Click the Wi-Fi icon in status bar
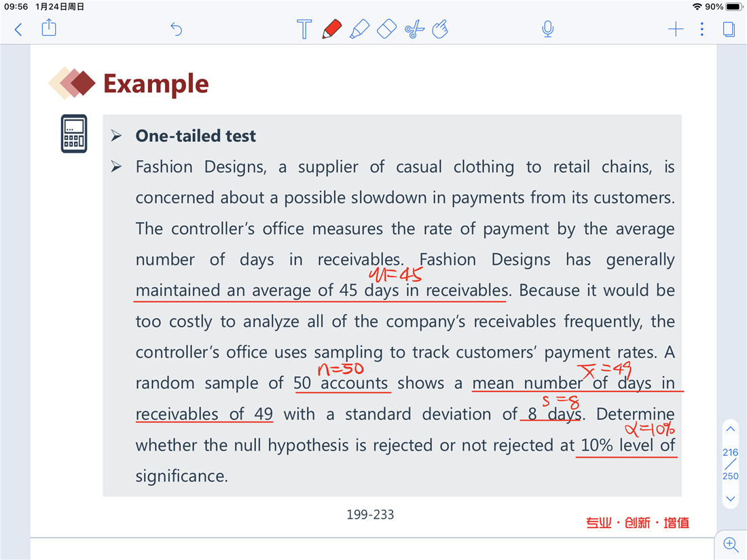The height and width of the screenshot is (560, 747). click(x=697, y=7)
